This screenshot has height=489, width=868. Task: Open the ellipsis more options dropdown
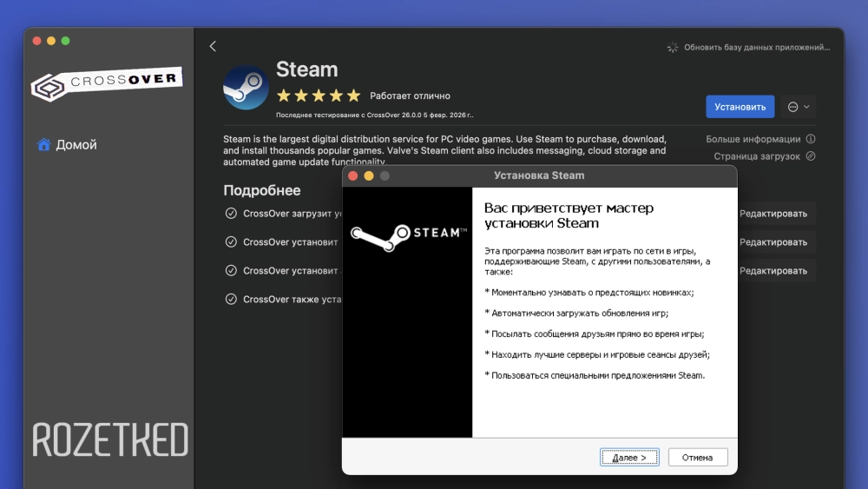tap(798, 107)
